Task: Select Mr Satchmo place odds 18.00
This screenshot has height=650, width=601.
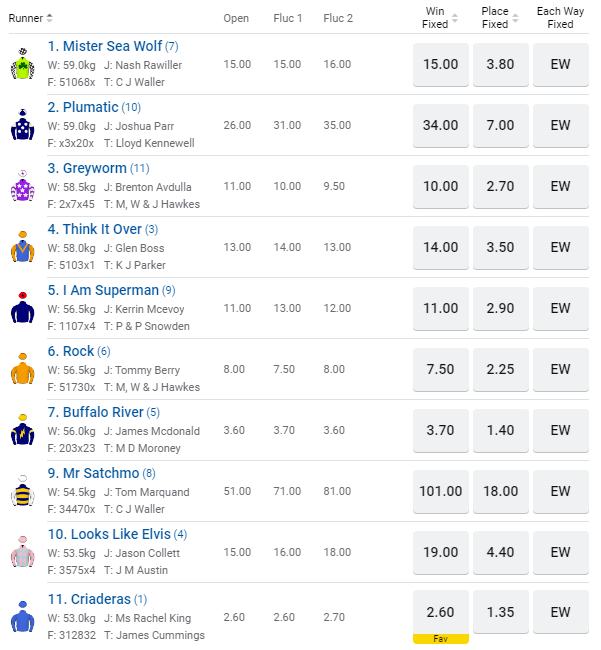Action: point(500,491)
